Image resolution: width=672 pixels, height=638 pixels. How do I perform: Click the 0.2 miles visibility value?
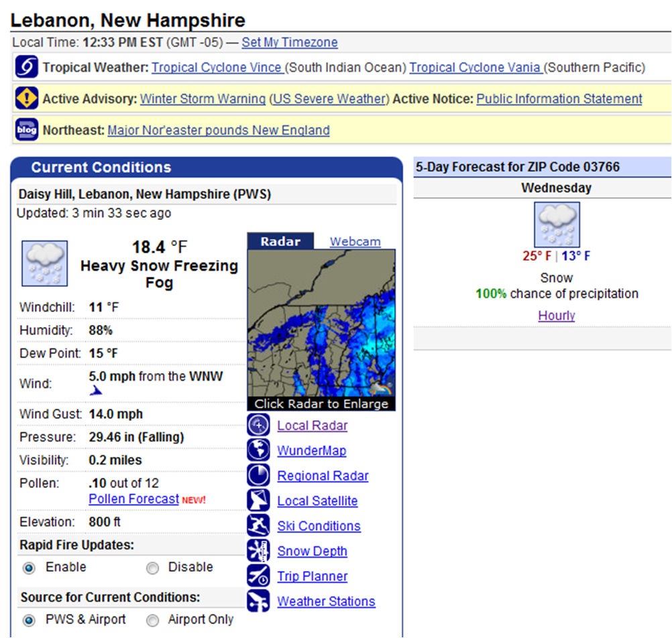tap(115, 460)
